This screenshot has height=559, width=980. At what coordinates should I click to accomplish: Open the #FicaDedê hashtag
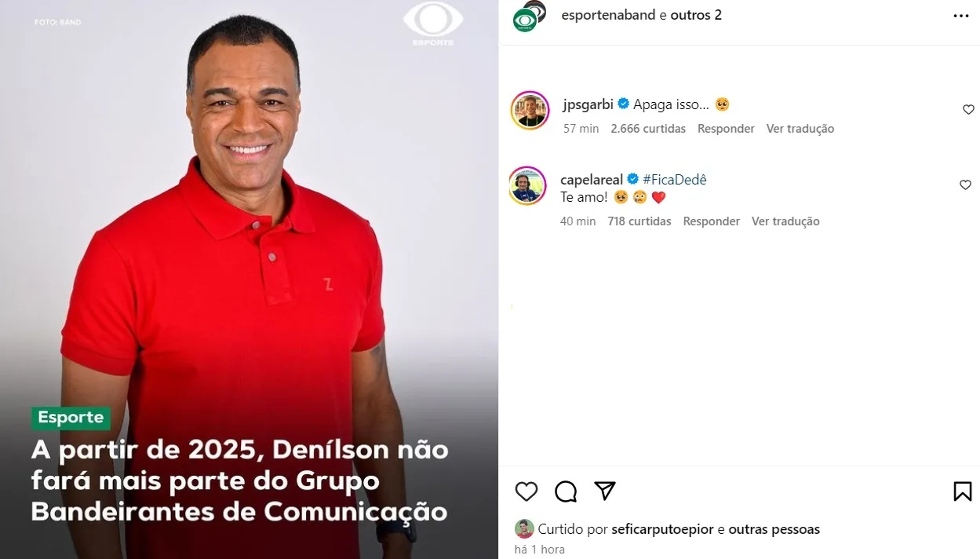(x=674, y=180)
